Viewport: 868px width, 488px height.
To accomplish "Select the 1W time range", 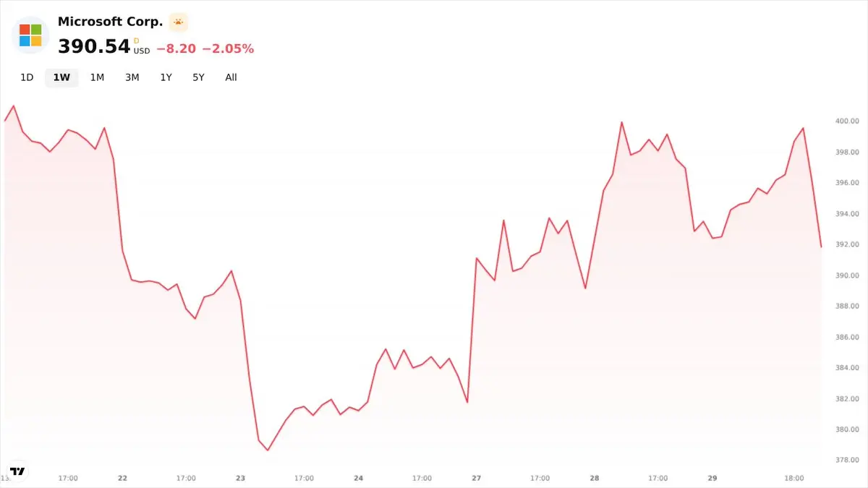I will pyautogui.click(x=61, y=77).
